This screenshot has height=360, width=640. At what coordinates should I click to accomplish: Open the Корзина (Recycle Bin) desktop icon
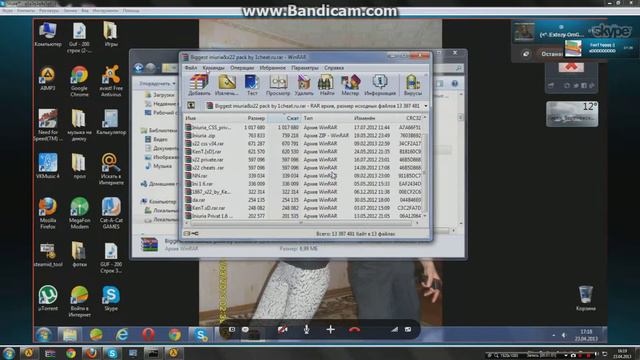[x=586, y=298]
